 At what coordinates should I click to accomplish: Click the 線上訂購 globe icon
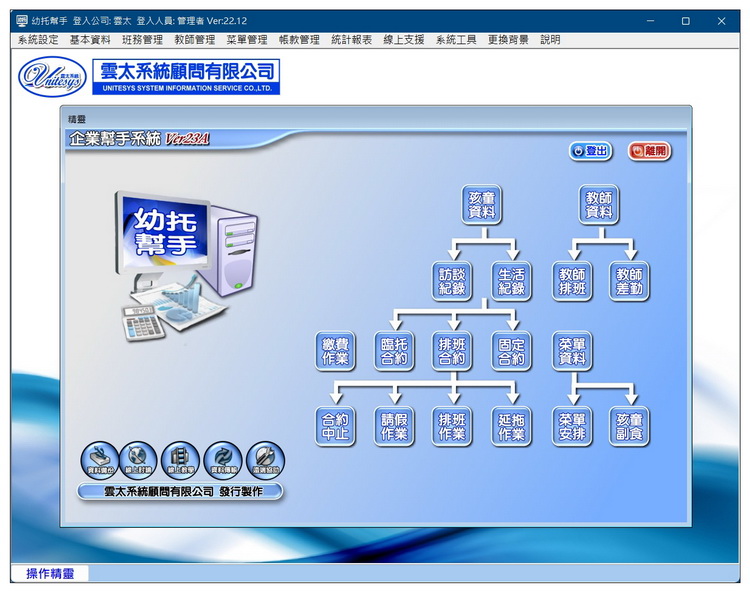pyautogui.click(x=138, y=461)
